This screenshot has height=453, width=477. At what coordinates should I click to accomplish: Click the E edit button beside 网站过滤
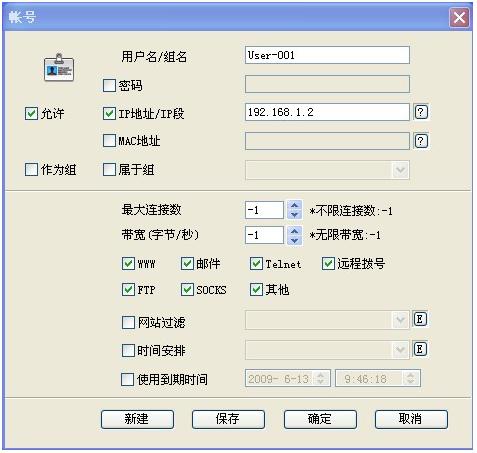tap(420, 319)
